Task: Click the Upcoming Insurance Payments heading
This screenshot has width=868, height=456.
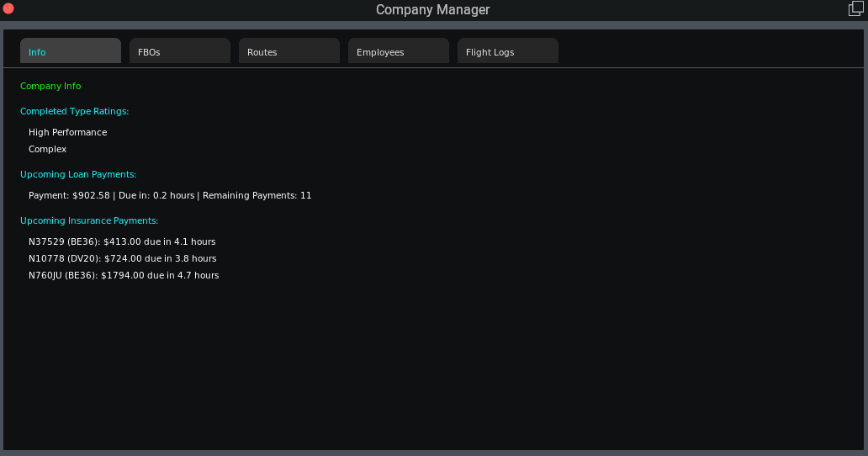Action: [x=89, y=220]
